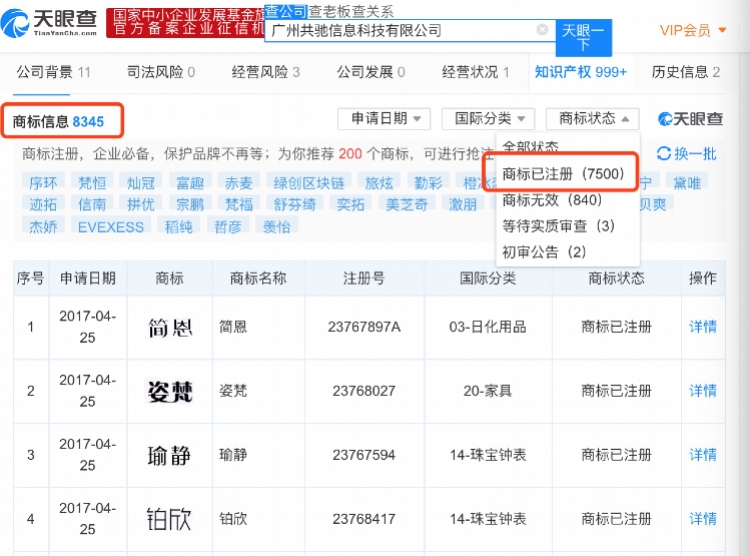Click the 注册号 column header
This screenshot has height=556, width=750.
tap(364, 278)
